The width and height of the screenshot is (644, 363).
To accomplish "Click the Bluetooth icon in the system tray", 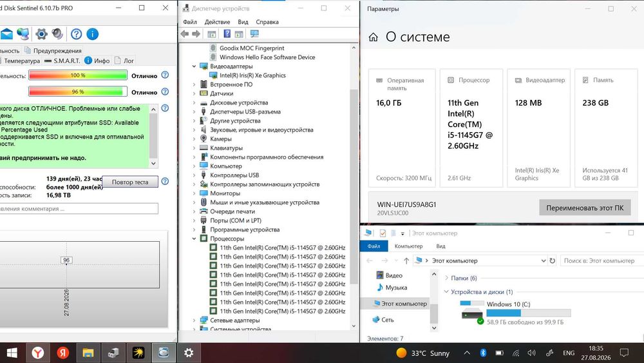I will [483, 353].
